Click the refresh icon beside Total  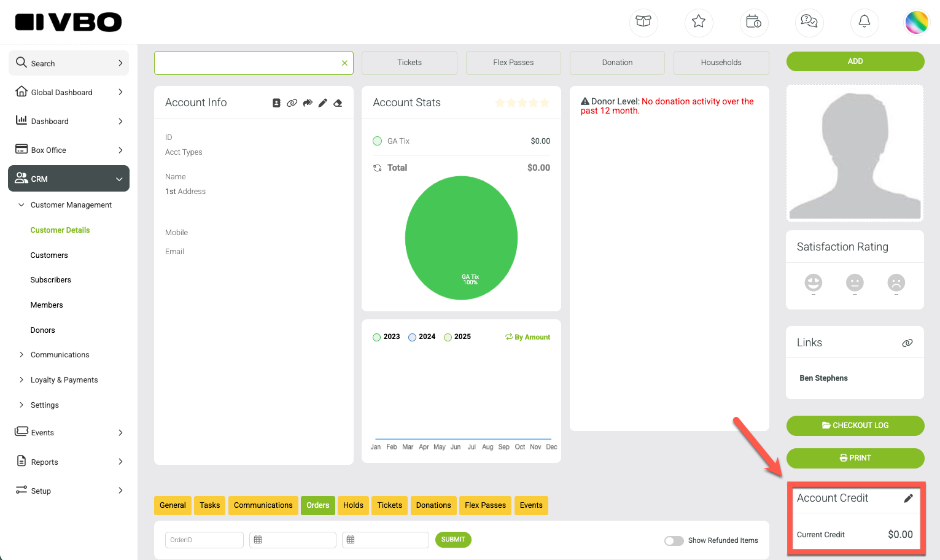coord(378,168)
